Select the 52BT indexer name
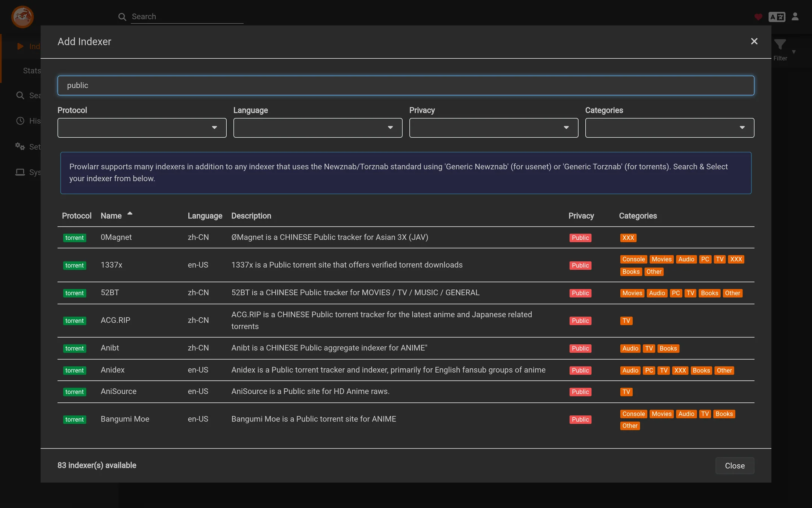 110,293
